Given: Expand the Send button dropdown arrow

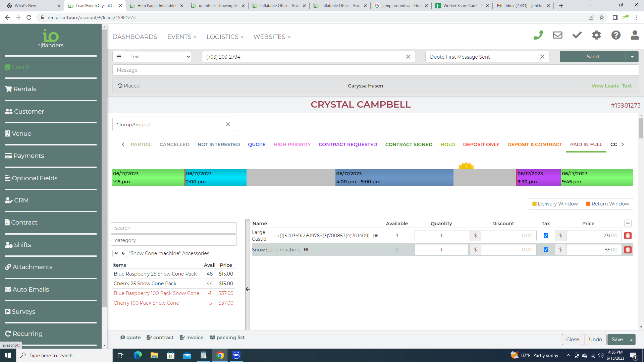Looking at the screenshot, I should 632,57.
